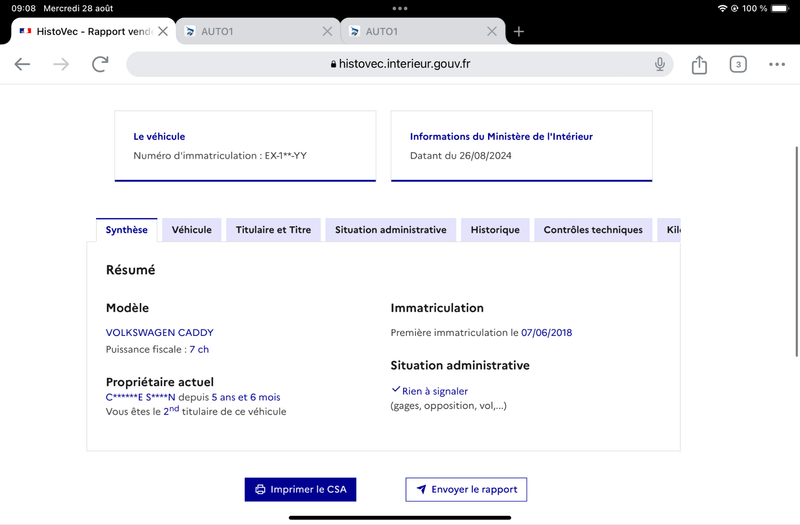Click the Rien à signaler status

(430, 391)
